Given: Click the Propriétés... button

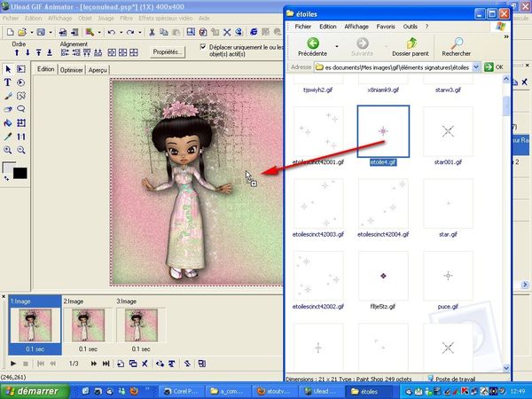Looking at the screenshot, I should [x=168, y=52].
